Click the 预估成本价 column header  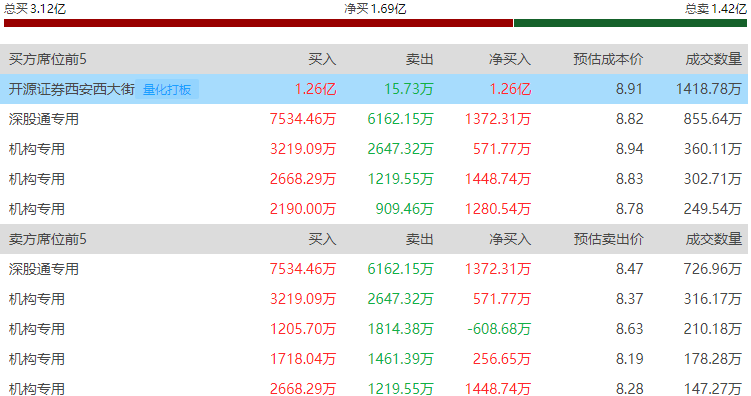click(x=608, y=59)
